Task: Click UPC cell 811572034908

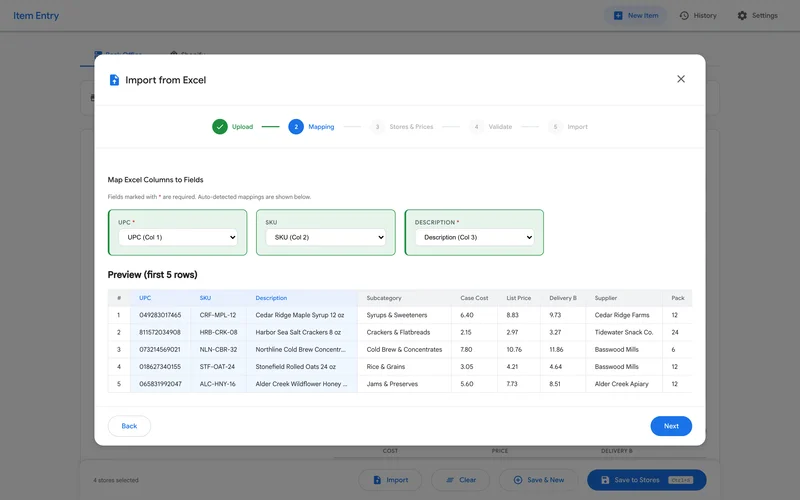Action: point(160,332)
